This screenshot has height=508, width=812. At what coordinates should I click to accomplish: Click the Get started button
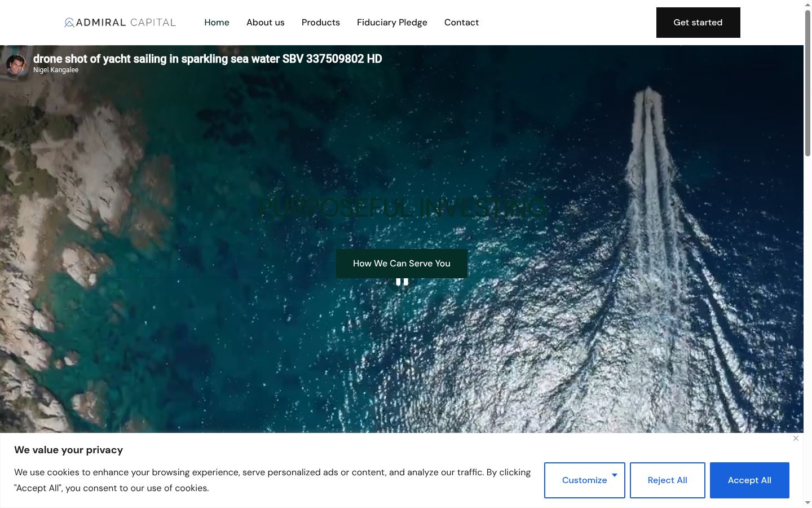click(x=698, y=23)
